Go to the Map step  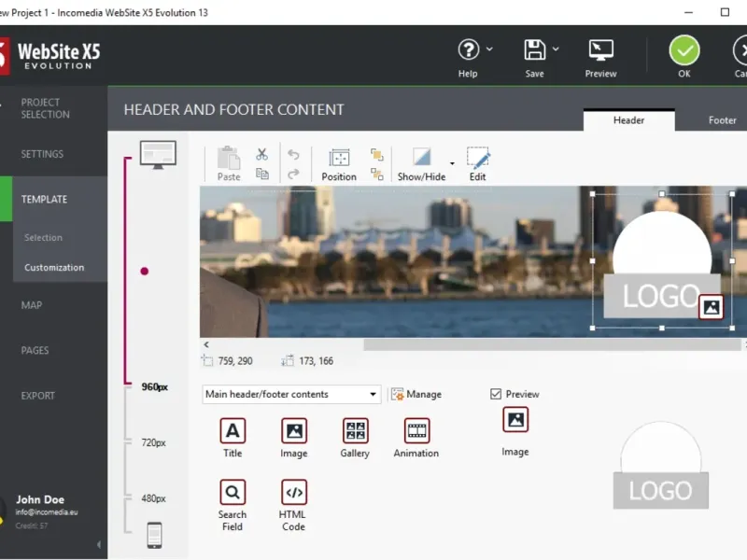(x=32, y=305)
